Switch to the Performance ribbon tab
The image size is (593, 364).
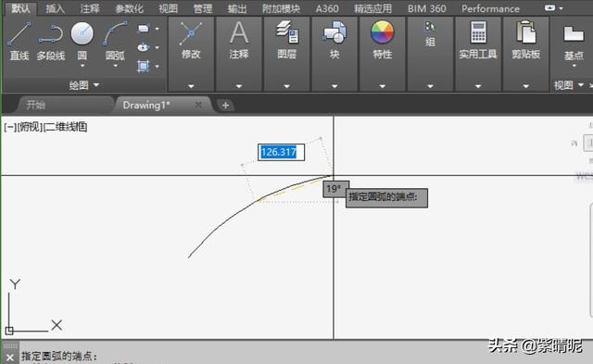490,8
